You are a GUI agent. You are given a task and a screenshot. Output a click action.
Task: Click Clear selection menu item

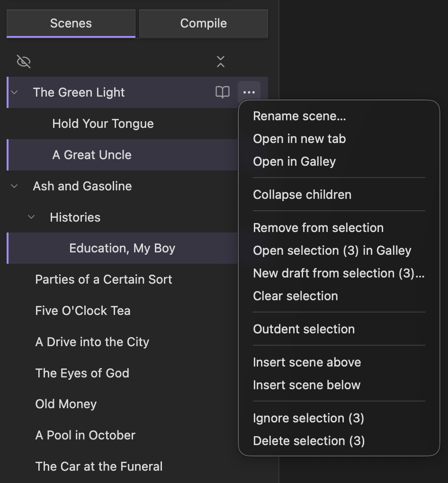click(339, 296)
